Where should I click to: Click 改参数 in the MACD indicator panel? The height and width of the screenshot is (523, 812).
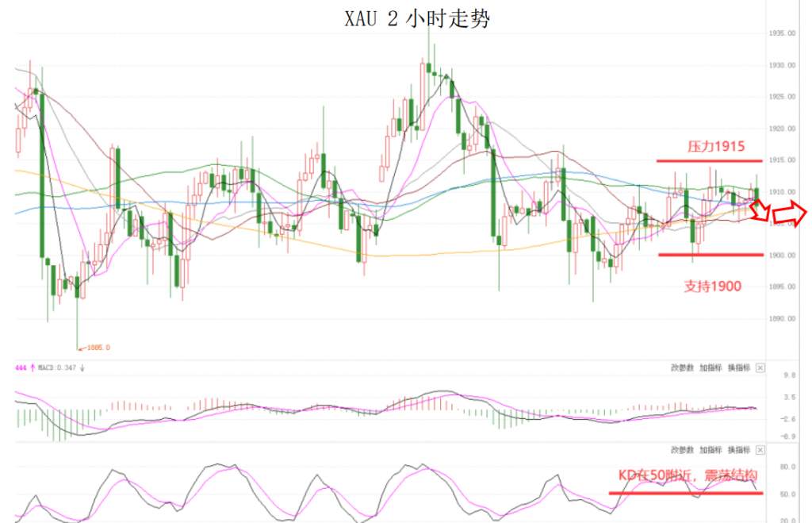[681, 367]
